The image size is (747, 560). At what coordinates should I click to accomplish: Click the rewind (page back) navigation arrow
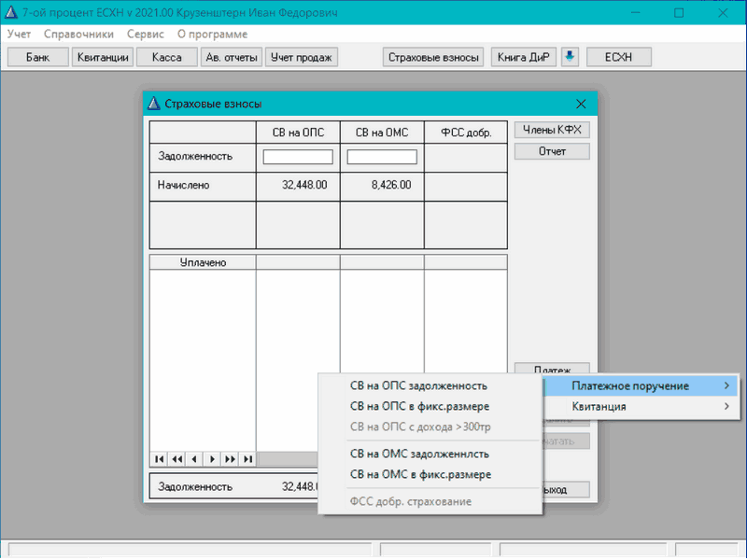(176, 458)
